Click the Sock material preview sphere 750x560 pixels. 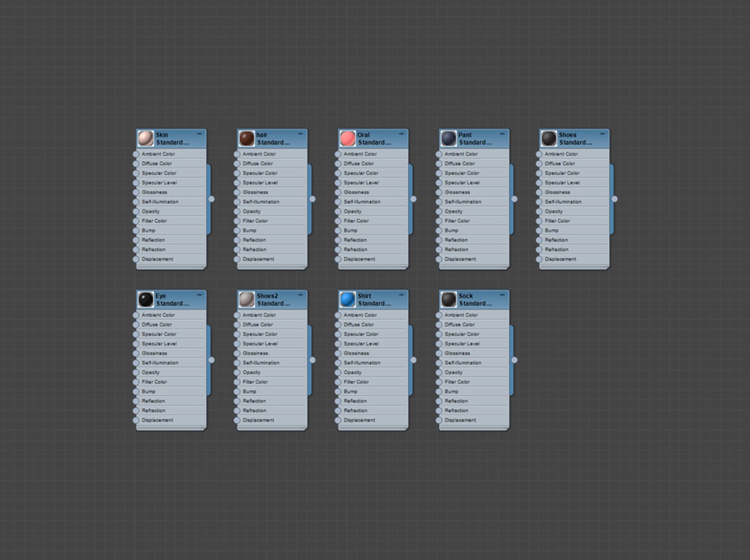449,300
